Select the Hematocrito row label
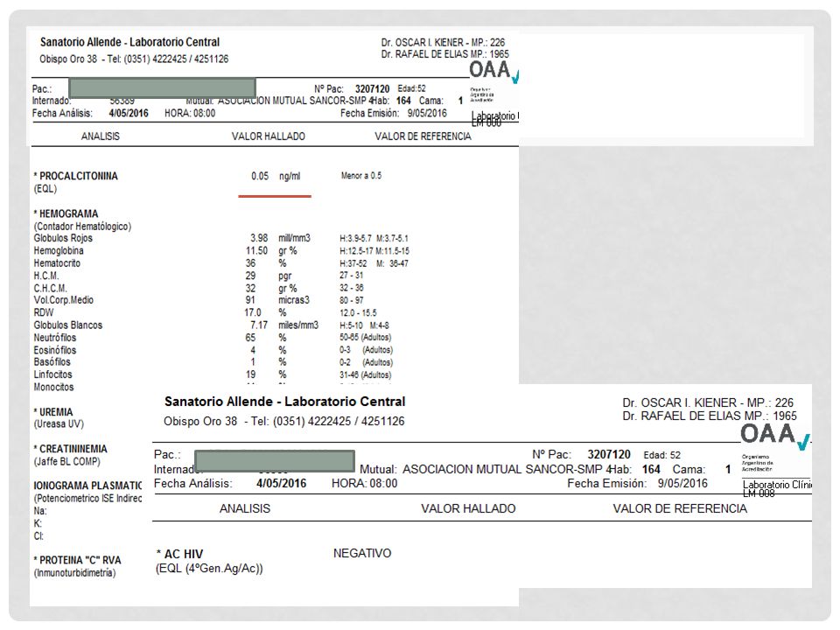 click(x=58, y=263)
